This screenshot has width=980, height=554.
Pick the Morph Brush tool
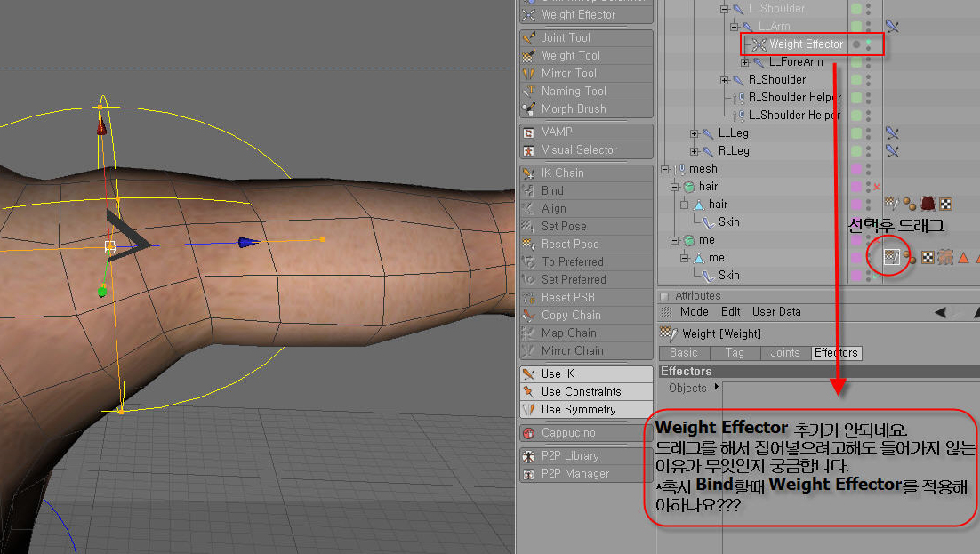coord(586,108)
